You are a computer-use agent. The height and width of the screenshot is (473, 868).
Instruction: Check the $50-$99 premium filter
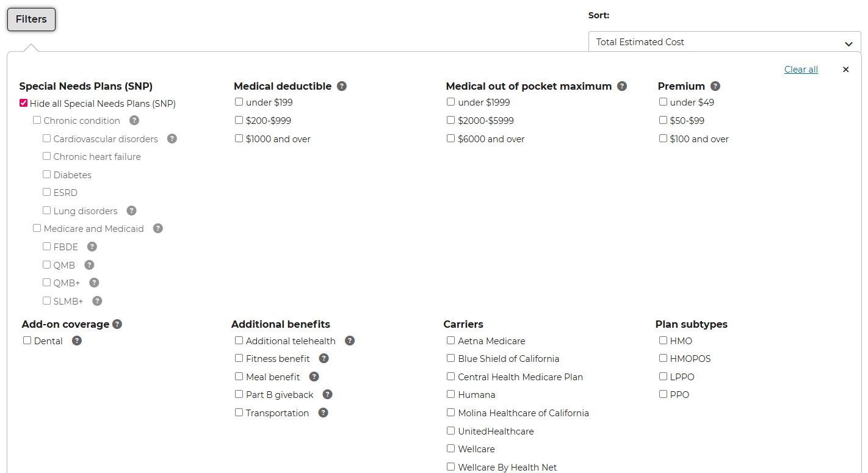pyautogui.click(x=664, y=120)
